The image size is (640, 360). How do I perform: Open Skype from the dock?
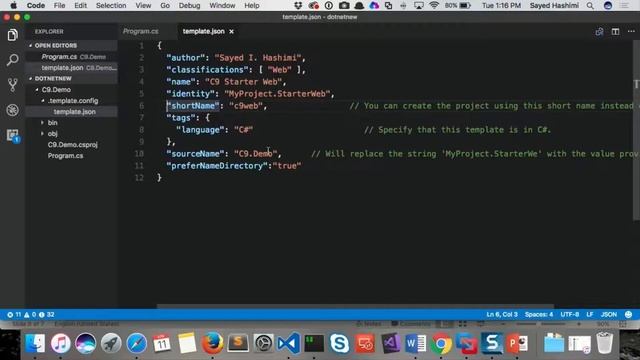pyautogui.click(x=339, y=343)
